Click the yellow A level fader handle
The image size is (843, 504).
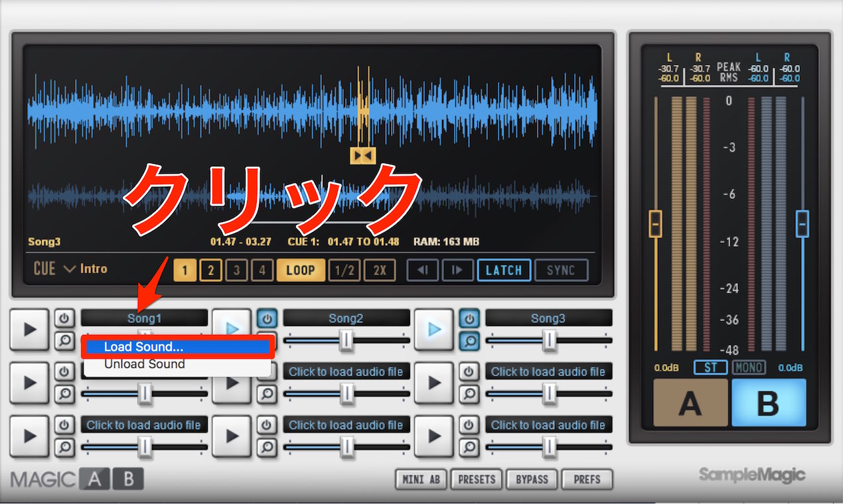(x=655, y=224)
